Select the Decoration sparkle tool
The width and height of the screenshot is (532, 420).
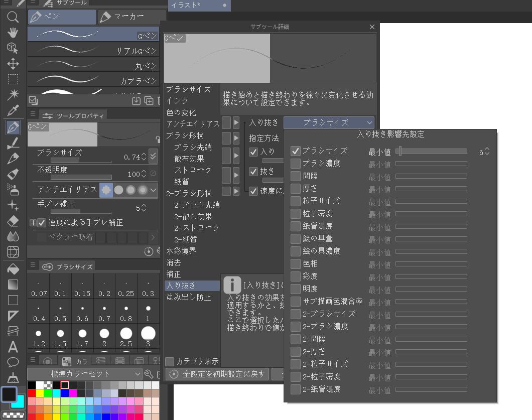click(13, 205)
